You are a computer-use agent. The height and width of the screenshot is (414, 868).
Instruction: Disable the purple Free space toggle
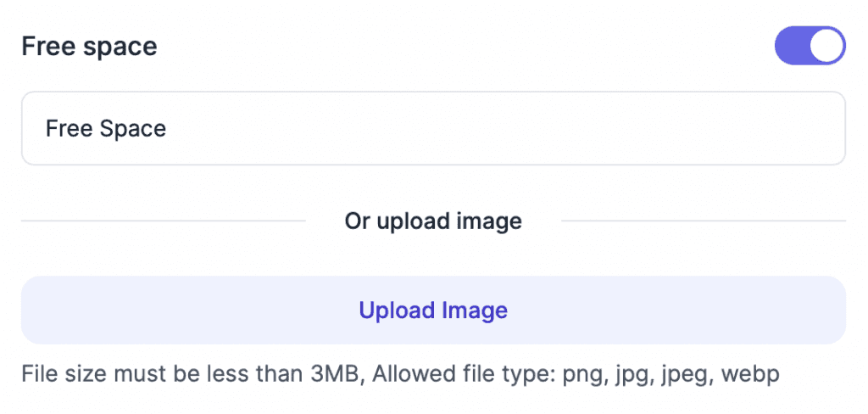point(810,46)
